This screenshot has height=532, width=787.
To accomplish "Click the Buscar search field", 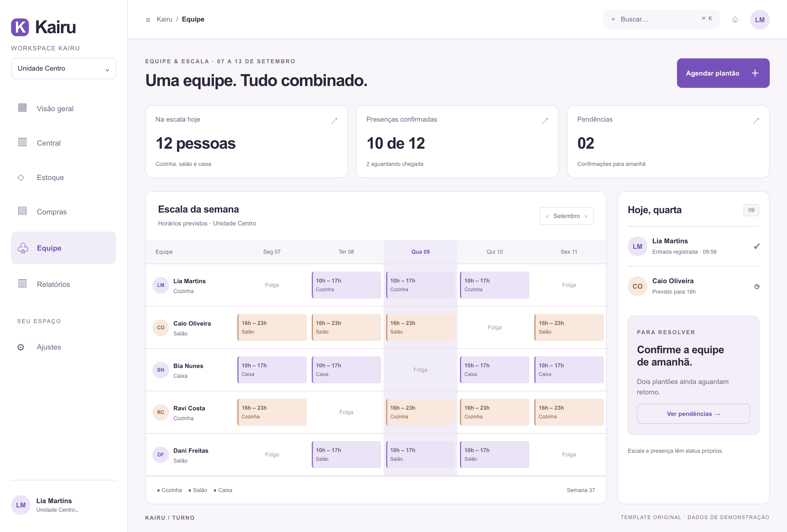I will click(x=661, y=19).
